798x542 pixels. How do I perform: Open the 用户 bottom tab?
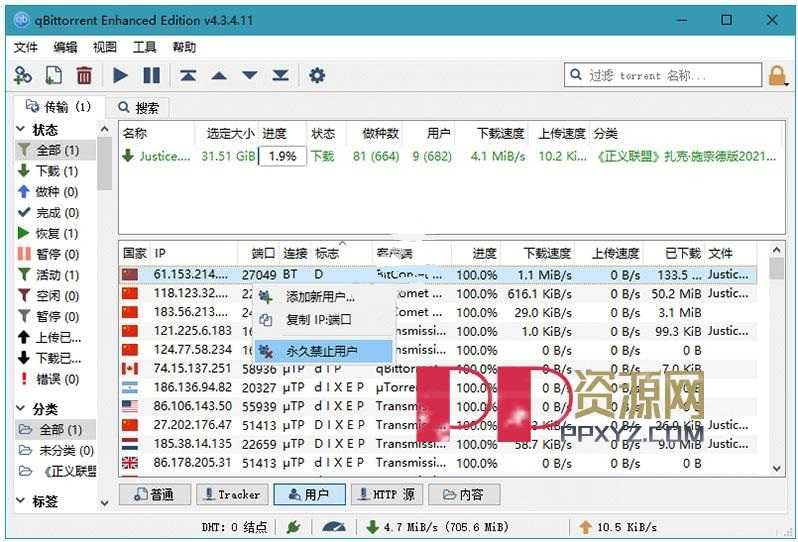tap(309, 494)
